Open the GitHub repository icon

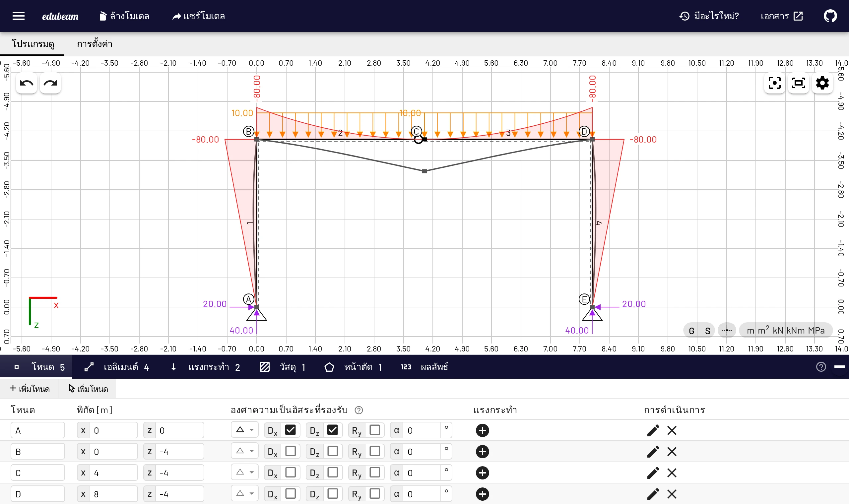830,16
